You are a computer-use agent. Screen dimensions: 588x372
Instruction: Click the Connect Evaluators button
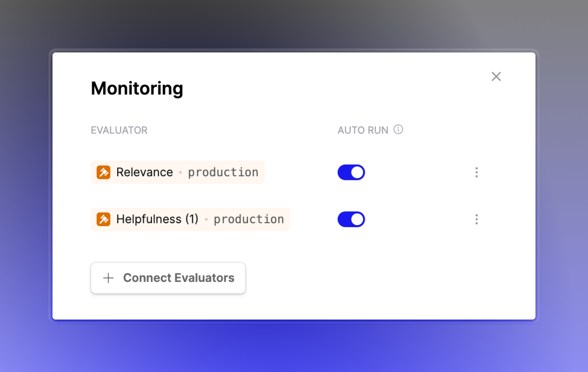pos(168,278)
